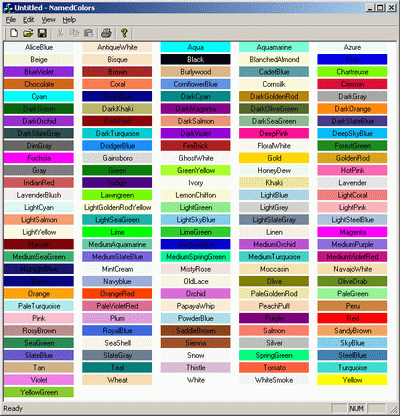Pick the IndianRed color swatch
The image size is (400, 416).
pos(39,183)
